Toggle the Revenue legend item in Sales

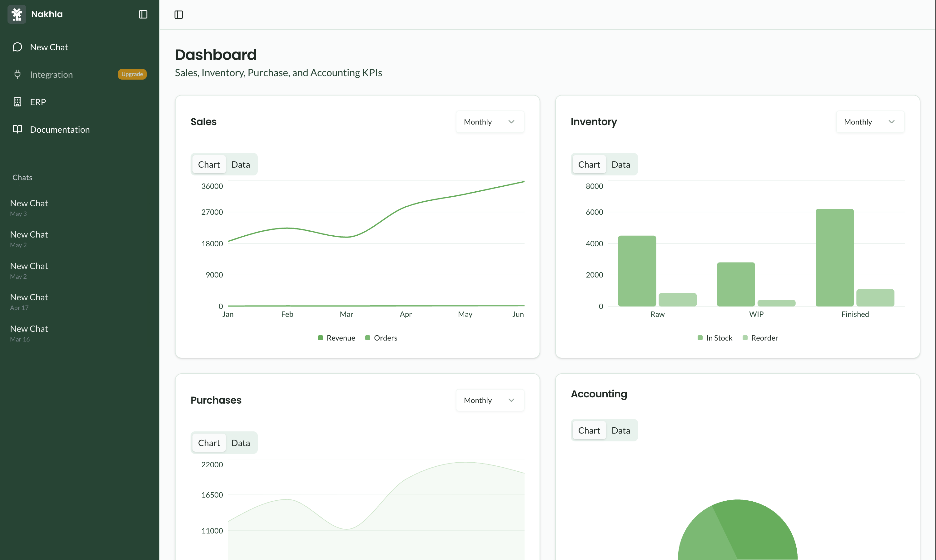[x=336, y=338]
